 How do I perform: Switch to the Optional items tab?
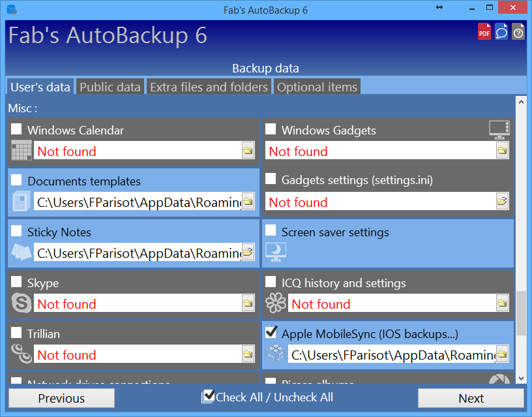[x=317, y=87]
